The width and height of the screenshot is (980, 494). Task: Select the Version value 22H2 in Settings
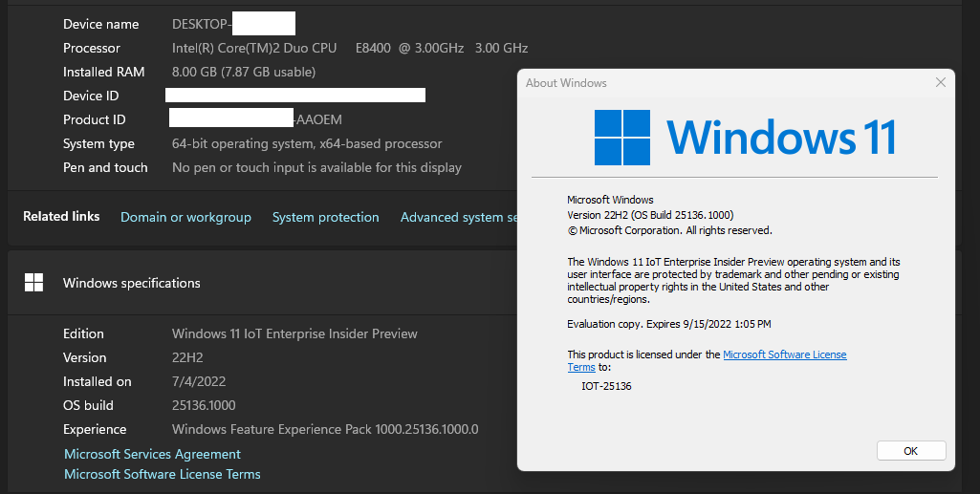point(187,357)
